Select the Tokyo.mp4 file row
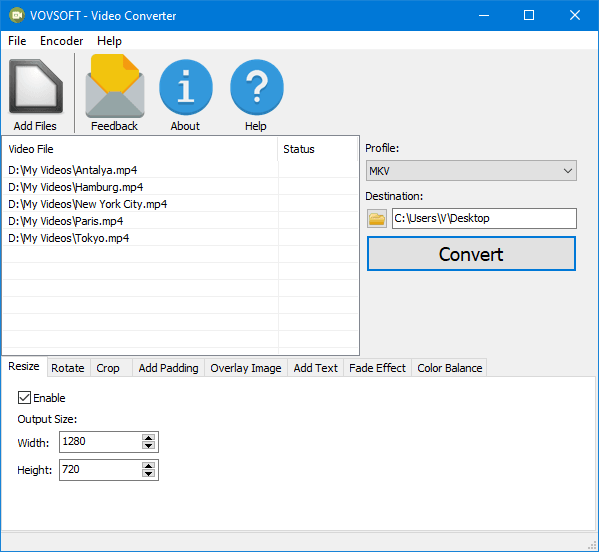 tap(180, 238)
